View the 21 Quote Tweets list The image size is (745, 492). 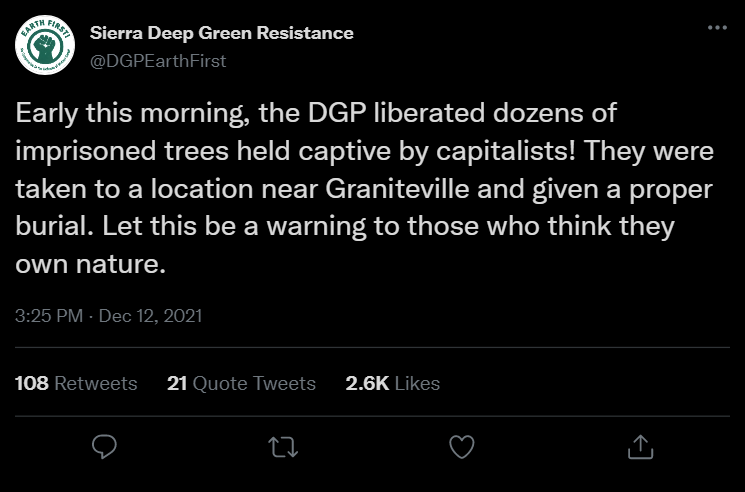(x=241, y=383)
